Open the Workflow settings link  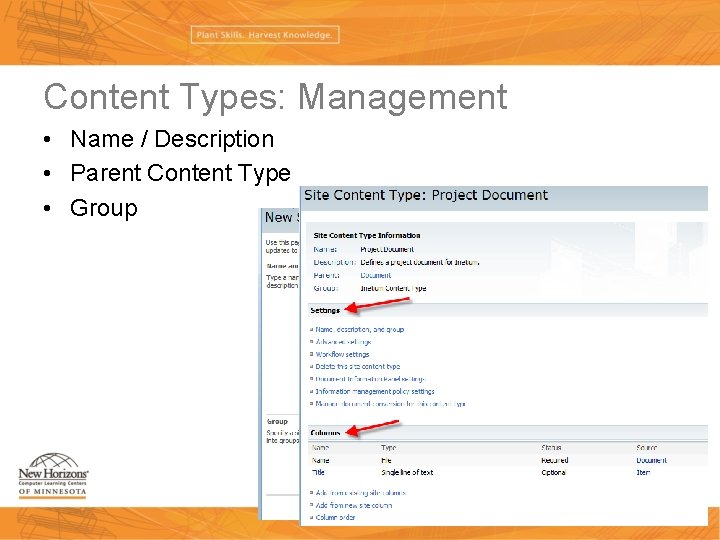[x=342, y=354]
